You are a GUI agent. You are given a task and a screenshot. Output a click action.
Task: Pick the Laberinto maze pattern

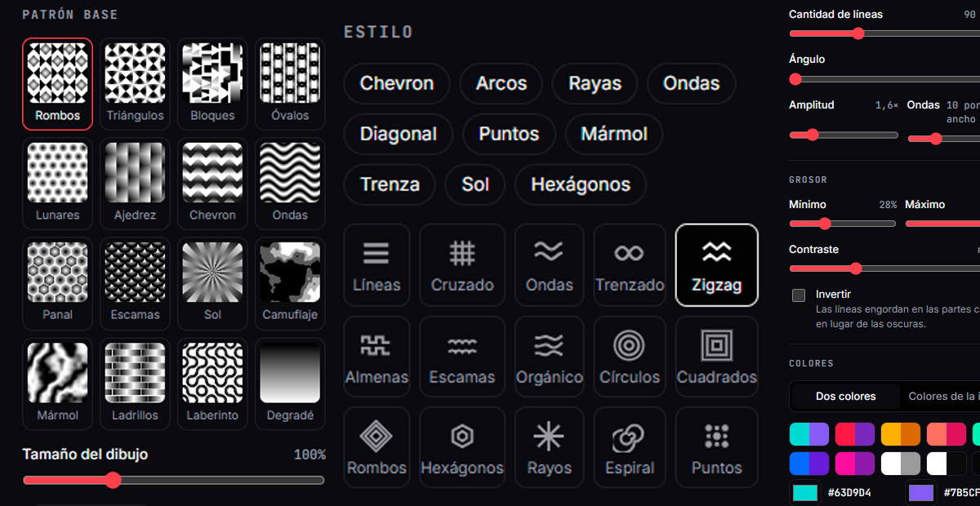(x=212, y=384)
